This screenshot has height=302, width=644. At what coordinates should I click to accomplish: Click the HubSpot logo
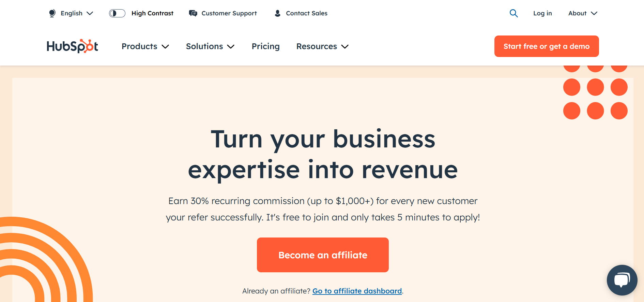click(x=72, y=46)
